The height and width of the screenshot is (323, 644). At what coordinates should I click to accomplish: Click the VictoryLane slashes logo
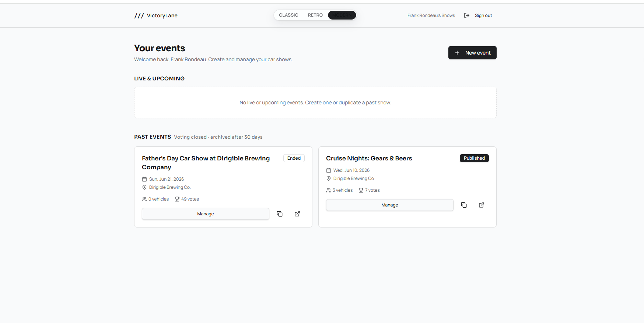point(139,15)
